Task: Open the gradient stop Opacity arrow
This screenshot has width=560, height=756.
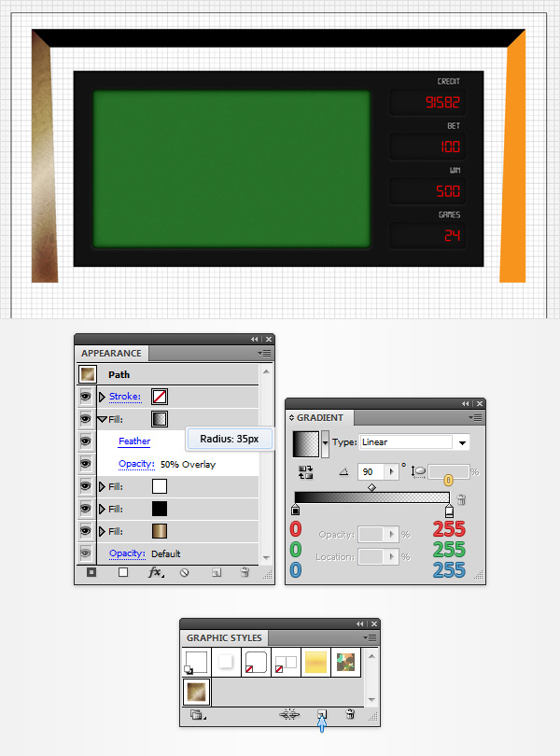Action: click(391, 534)
